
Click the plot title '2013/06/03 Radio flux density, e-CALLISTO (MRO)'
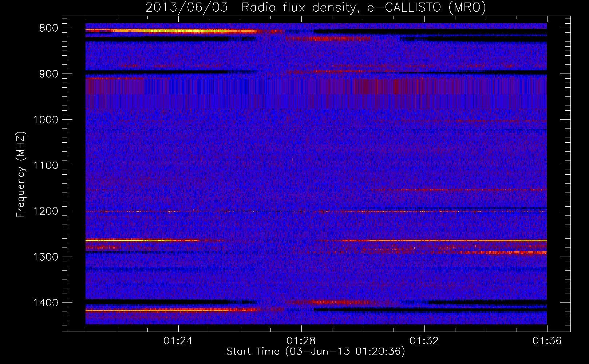click(316, 8)
